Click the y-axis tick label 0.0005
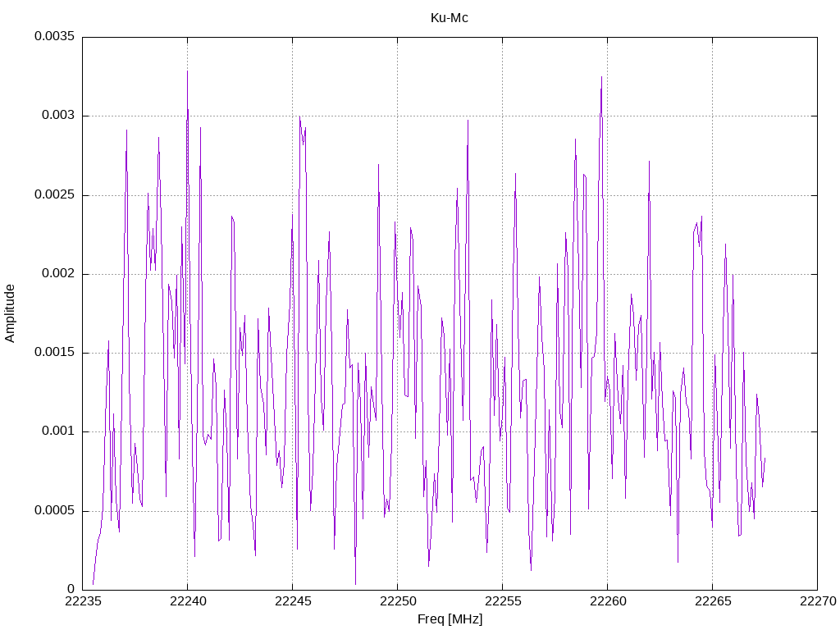The height and width of the screenshot is (630, 840). pyautogui.click(x=55, y=510)
